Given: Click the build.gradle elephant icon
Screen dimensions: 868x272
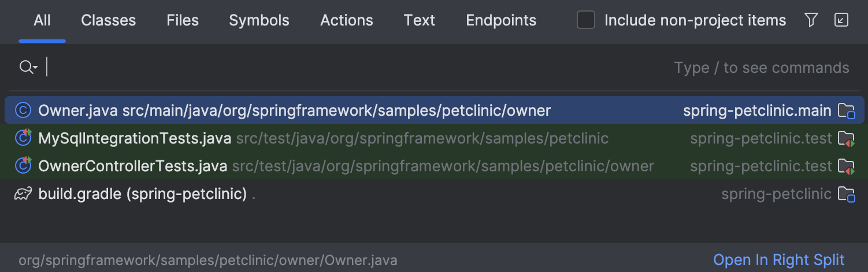Looking at the screenshot, I should pyautogui.click(x=23, y=194).
